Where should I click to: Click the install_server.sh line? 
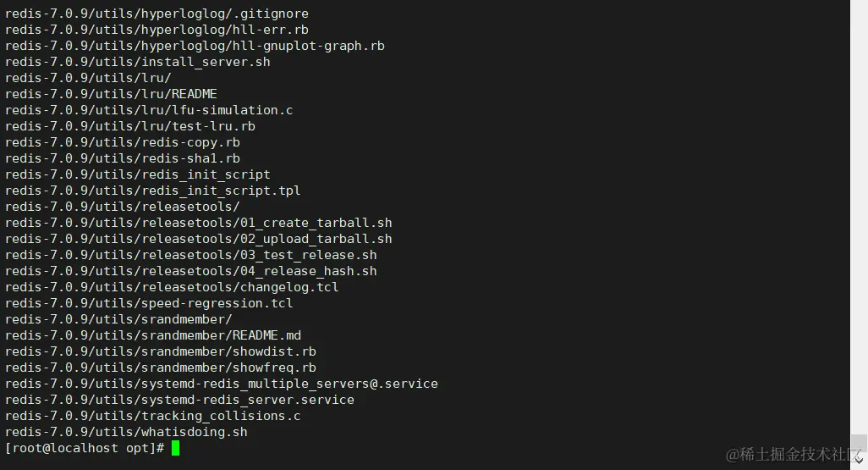point(138,62)
